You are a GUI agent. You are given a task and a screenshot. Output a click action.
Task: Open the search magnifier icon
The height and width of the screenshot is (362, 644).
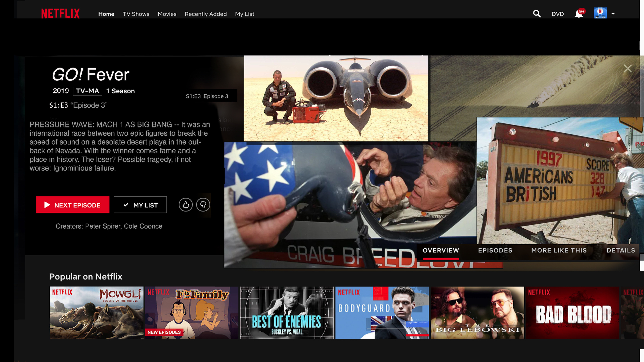coord(537,14)
